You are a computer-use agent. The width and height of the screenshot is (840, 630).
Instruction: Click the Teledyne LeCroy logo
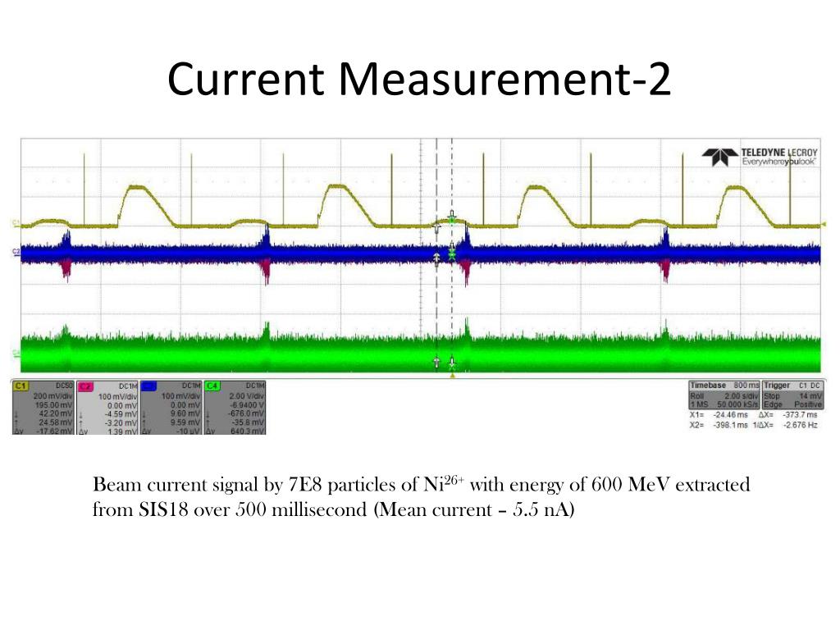760,157
